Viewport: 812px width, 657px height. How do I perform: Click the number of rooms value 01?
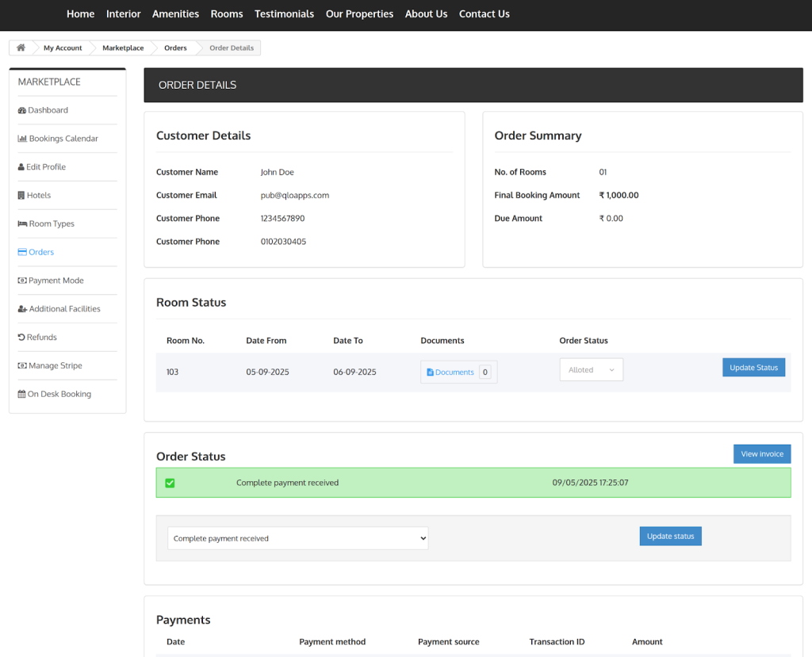(603, 172)
